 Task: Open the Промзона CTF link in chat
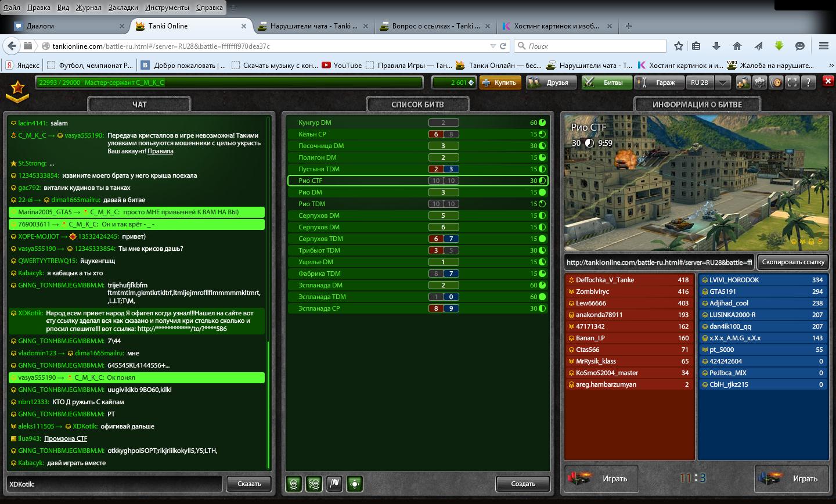[66, 438]
